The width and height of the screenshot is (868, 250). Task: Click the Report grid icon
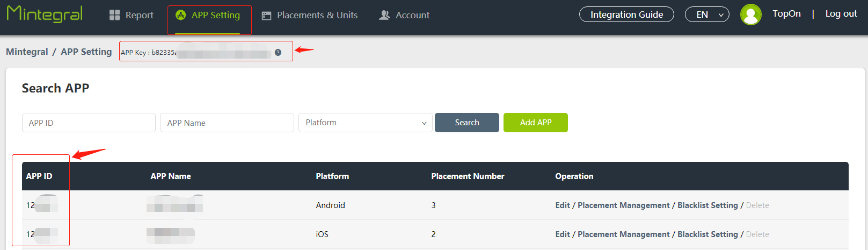(x=114, y=15)
